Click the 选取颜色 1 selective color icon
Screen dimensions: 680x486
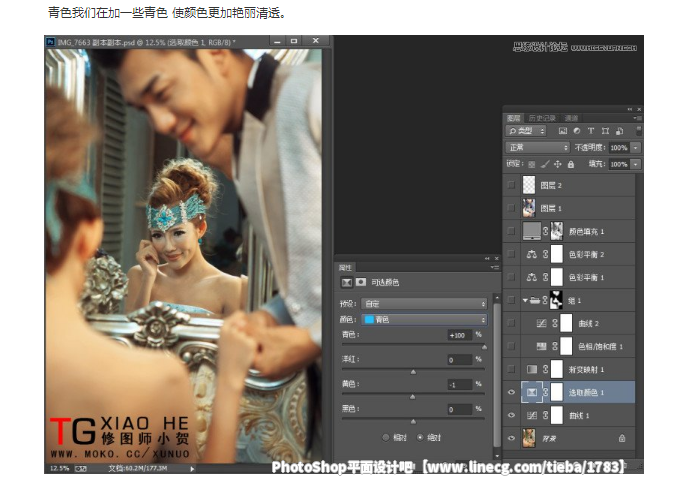coord(532,392)
